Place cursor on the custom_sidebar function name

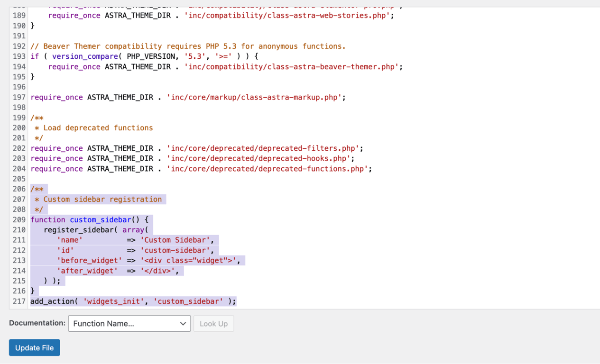(x=100, y=219)
